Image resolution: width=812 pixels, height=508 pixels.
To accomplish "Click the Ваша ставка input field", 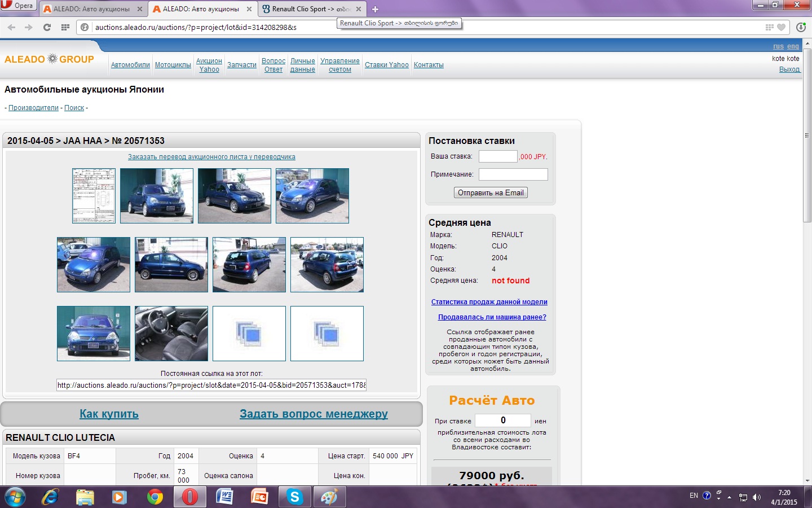I will 497,156.
